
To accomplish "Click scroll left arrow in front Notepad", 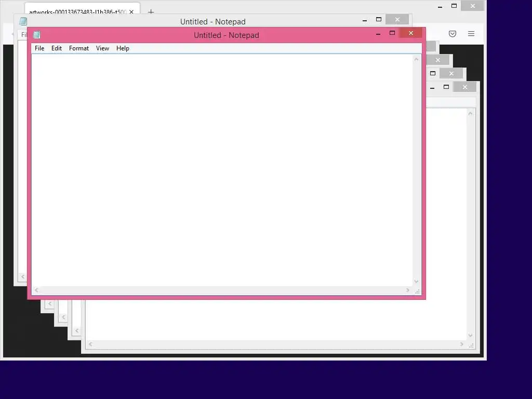I will (36, 290).
